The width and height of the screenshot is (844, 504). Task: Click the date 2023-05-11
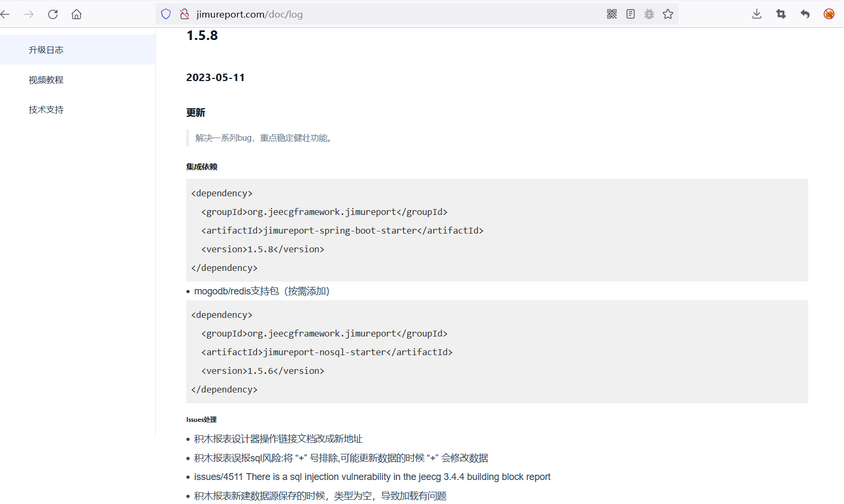tap(216, 77)
